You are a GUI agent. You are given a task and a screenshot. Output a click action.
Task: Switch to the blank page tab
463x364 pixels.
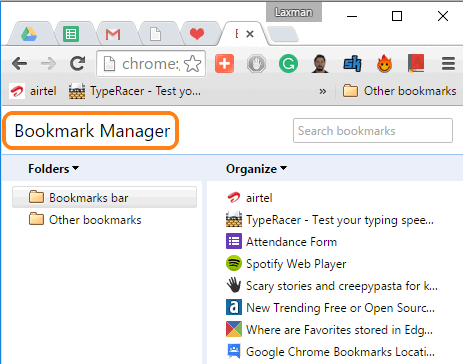click(x=155, y=34)
